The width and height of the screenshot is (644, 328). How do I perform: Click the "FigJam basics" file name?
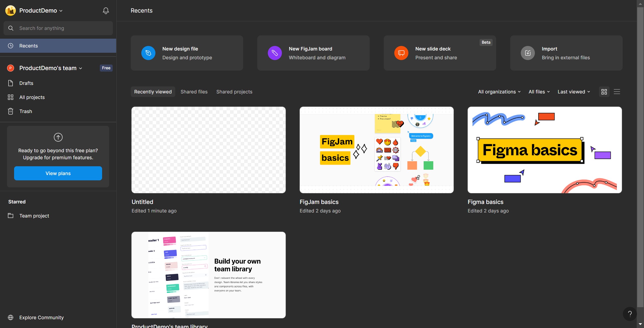pos(319,202)
